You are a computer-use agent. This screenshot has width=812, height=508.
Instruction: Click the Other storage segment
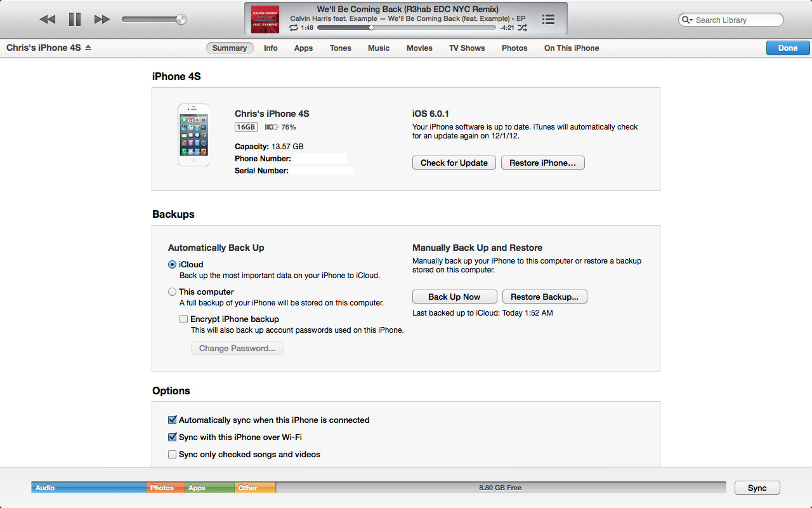(255, 488)
